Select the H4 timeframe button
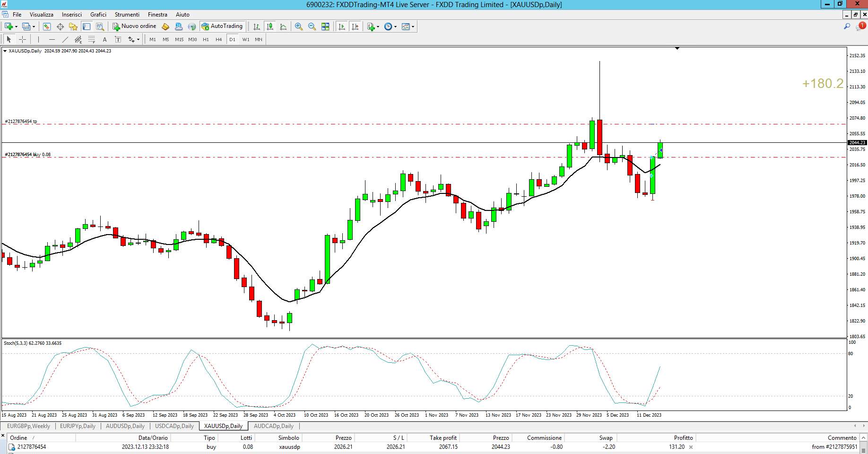The height and width of the screenshot is (454, 868). click(219, 40)
